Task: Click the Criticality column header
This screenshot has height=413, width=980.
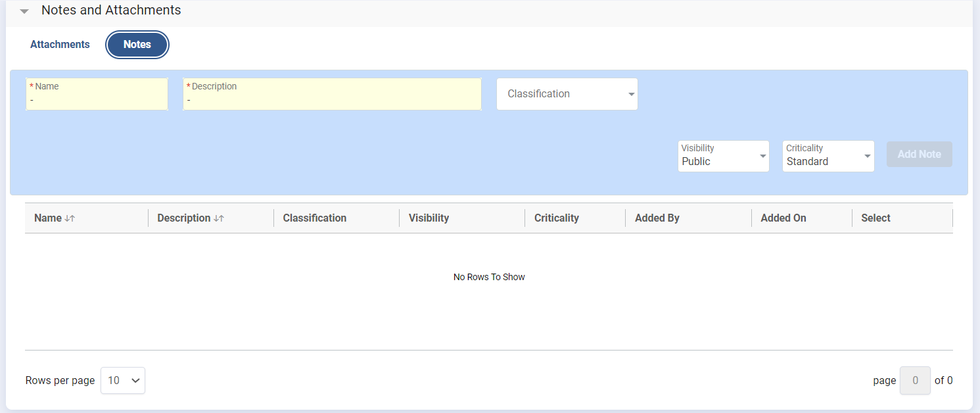Action: coord(556,218)
